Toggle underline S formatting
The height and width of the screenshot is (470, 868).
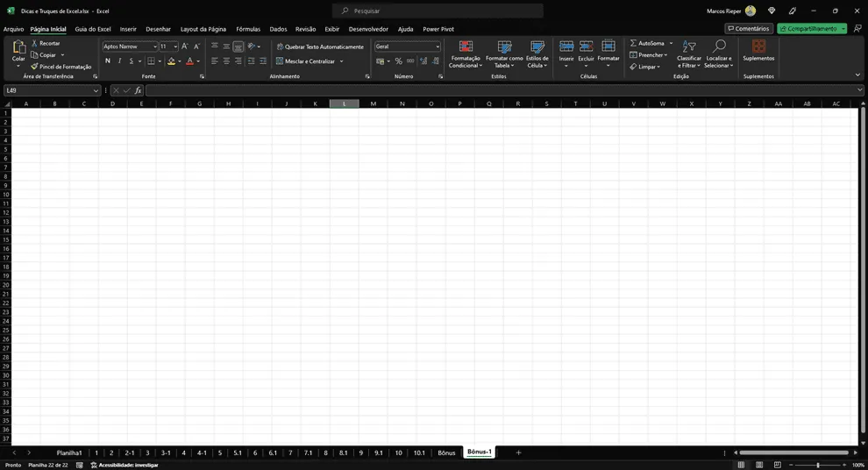(x=132, y=61)
